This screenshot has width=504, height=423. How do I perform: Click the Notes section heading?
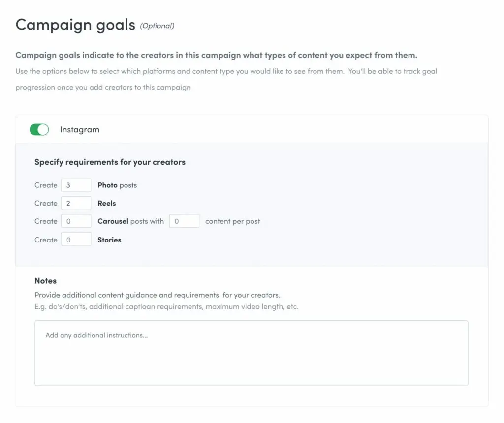(x=45, y=281)
